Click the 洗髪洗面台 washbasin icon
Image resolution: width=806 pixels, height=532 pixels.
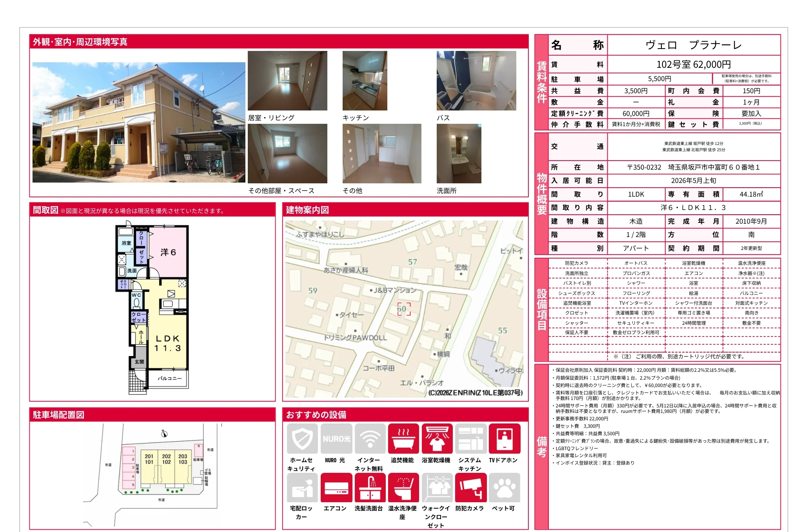(370, 487)
